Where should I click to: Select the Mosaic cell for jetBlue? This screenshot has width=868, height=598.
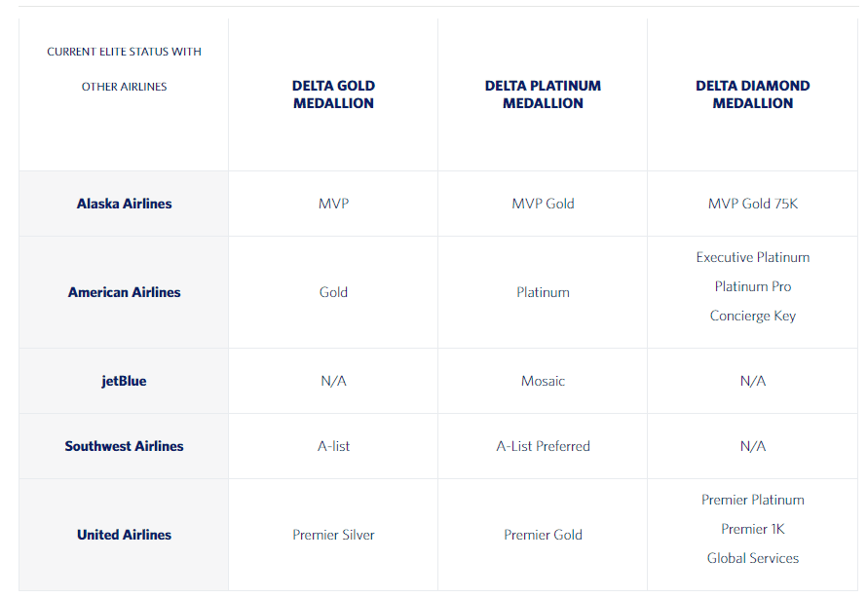pos(543,381)
